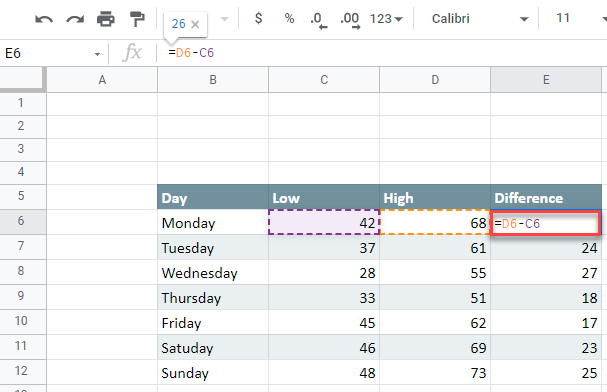Click Sunday's high value 73
This screenshot has height=392, width=607.
435,372
